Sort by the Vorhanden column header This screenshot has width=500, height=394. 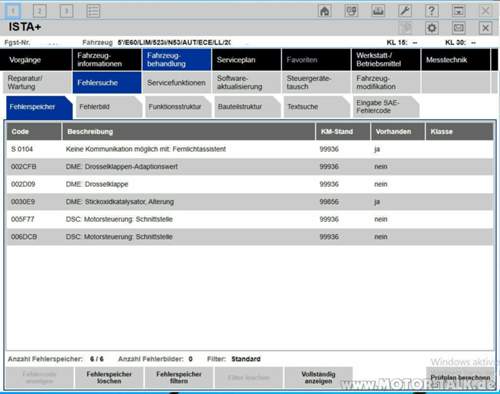[x=398, y=131]
